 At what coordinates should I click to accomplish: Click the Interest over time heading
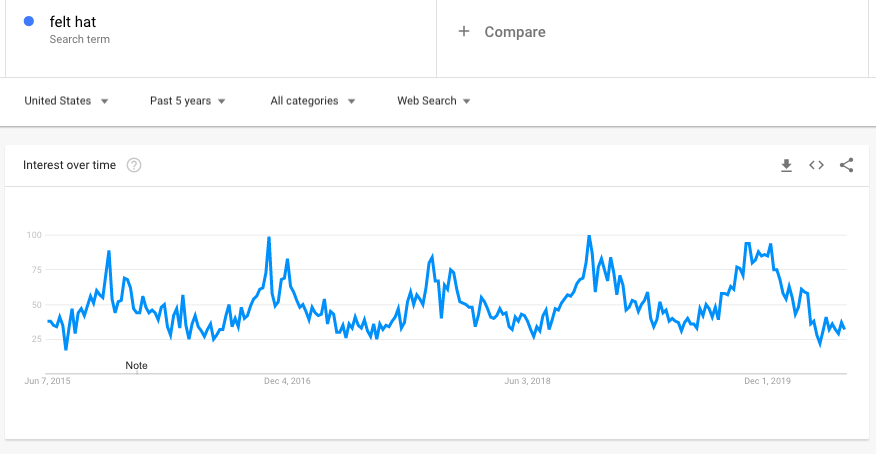(70, 165)
